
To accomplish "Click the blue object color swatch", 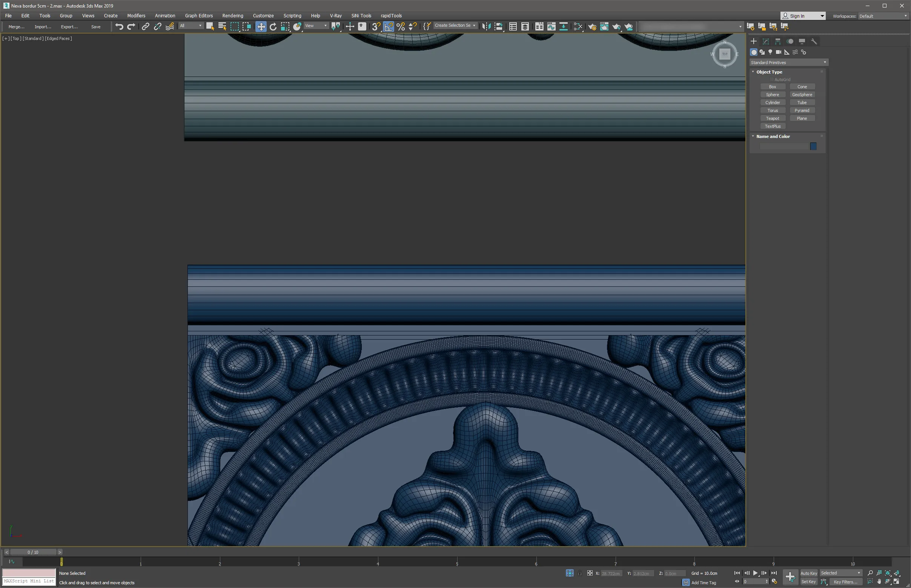I will [813, 146].
